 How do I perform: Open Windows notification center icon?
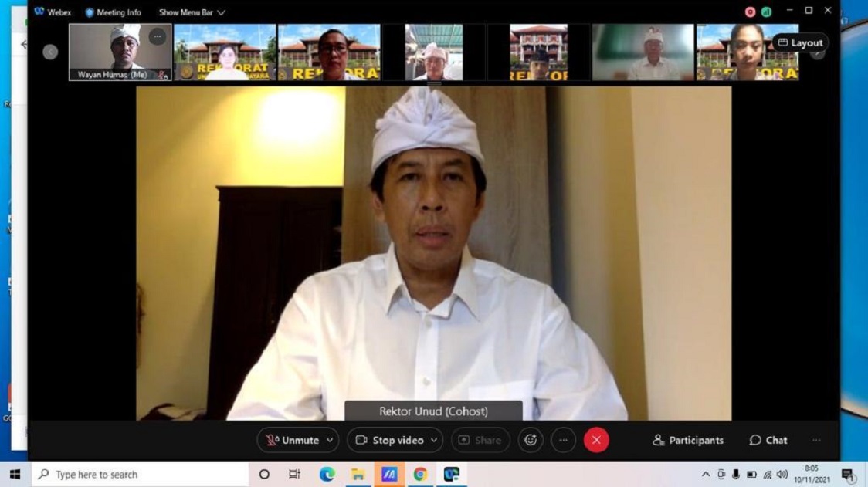point(847,475)
